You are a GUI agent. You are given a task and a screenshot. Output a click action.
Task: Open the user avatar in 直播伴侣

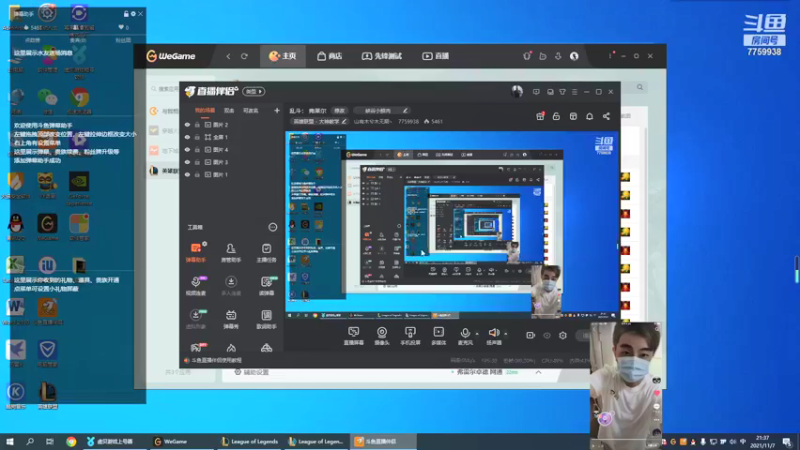517,91
